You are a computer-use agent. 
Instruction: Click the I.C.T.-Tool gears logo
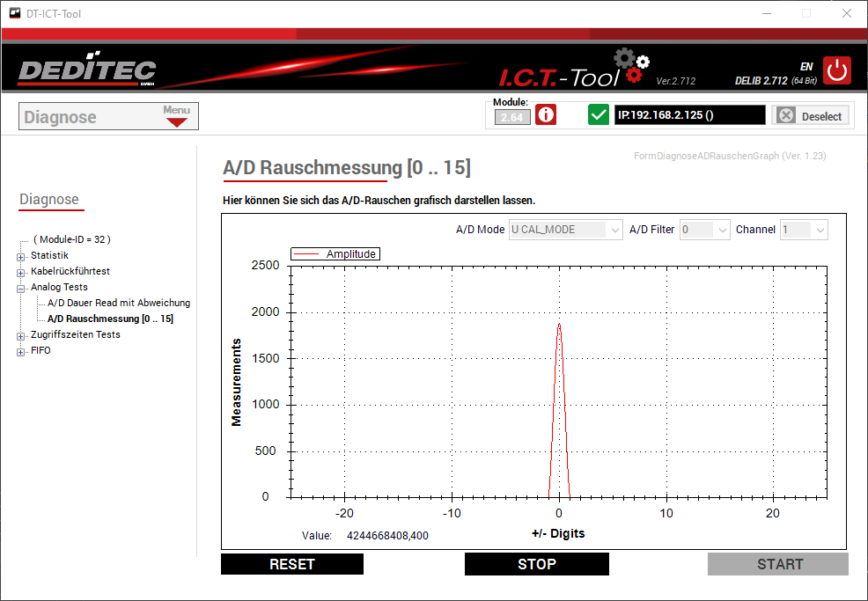(x=631, y=67)
